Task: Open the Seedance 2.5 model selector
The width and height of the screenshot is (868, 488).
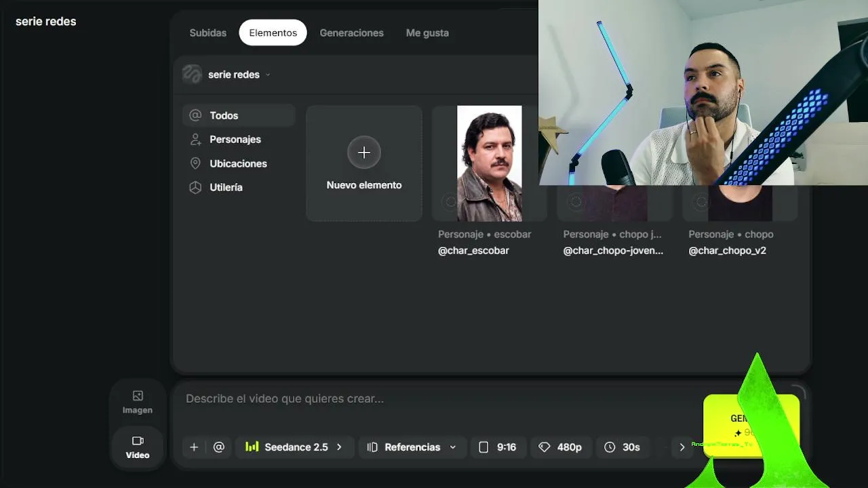Action: (294, 447)
